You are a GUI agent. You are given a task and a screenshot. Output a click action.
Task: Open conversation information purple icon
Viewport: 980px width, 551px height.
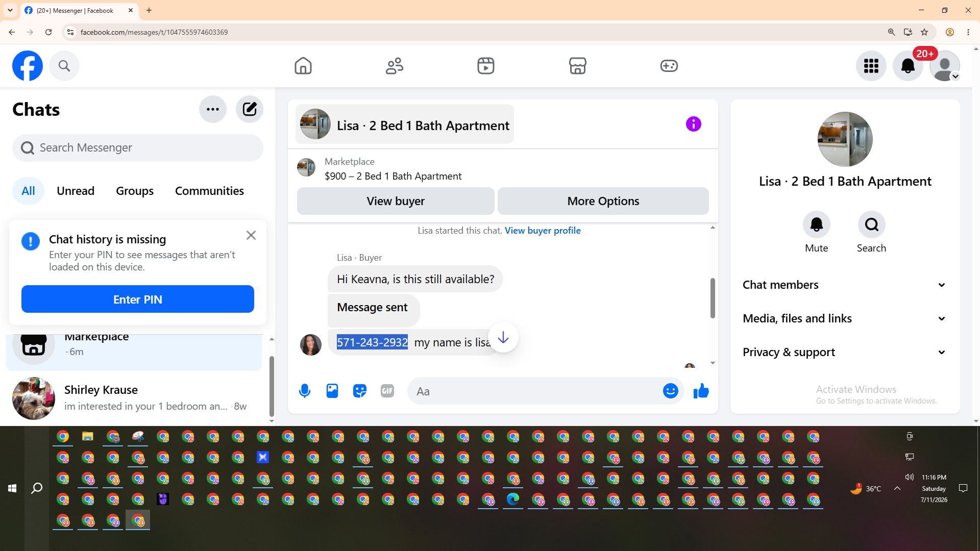click(694, 124)
